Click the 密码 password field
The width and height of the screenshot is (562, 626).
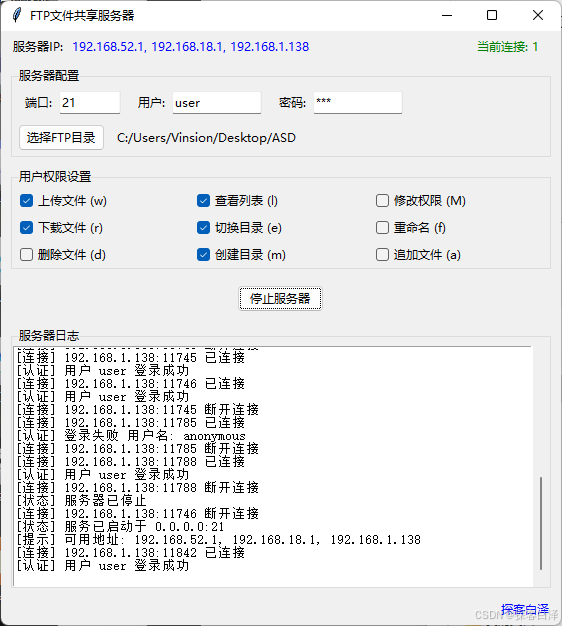(358, 103)
